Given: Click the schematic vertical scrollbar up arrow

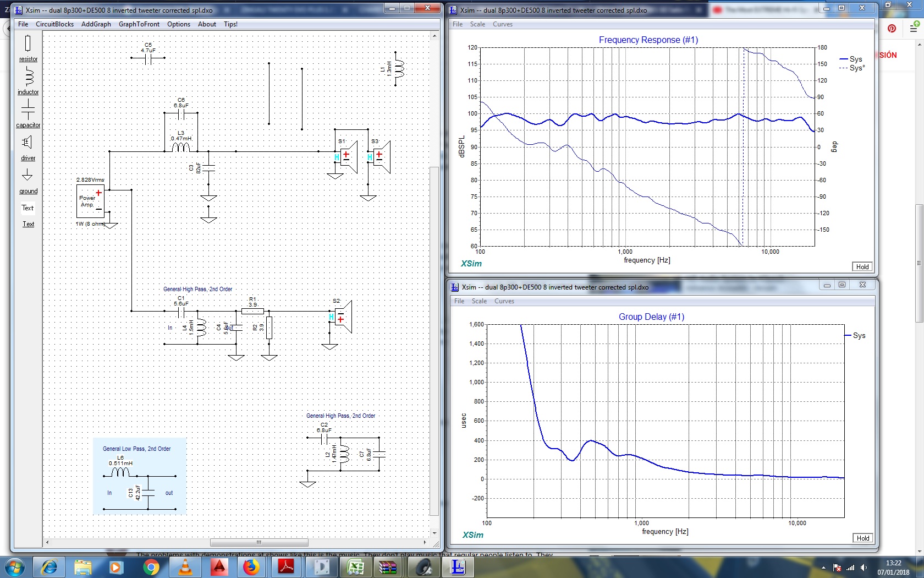Looking at the screenshot, I should [x=435, y=36].
